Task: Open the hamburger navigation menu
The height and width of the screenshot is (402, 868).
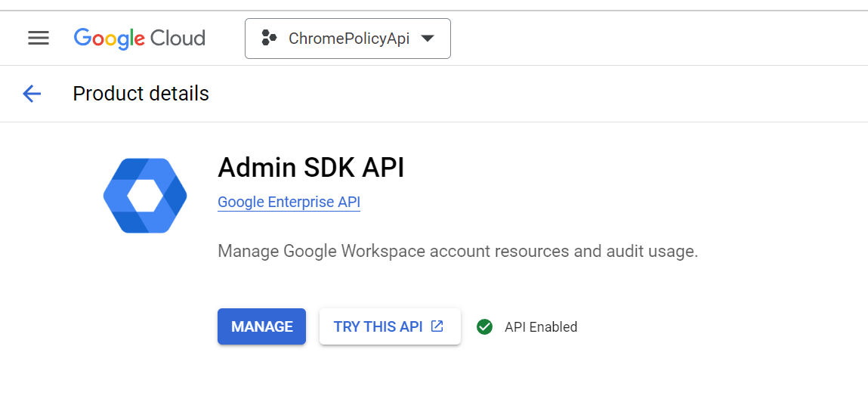Action: (x=39, y=38)
